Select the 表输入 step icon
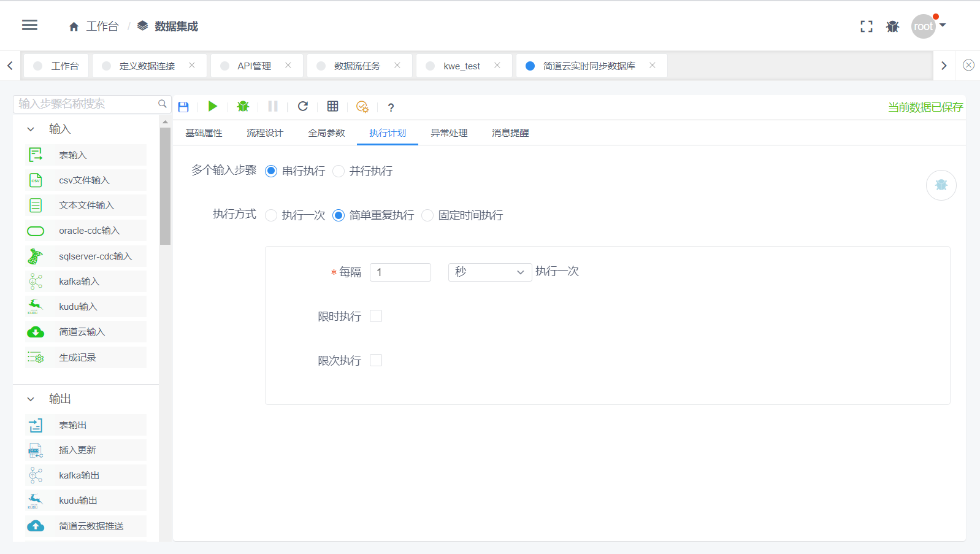The width and height of the screenshot is (980, 554). pyautogui.click(x=36, y=155)
